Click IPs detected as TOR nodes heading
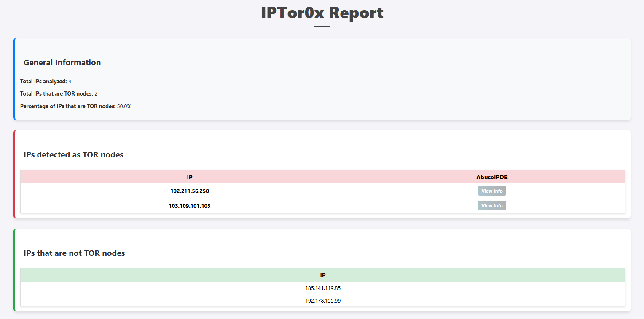Viewport: 644px width, 319px height. pos(73,154)
